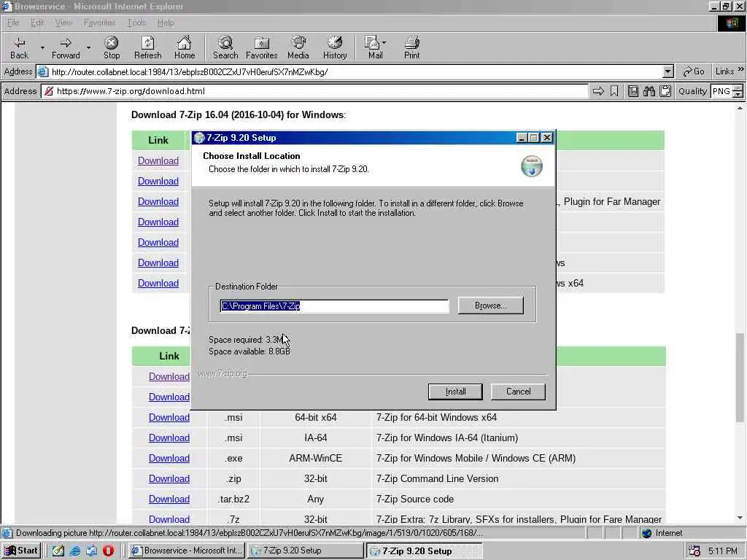
Task: Click the page icon in IE address bar
Action: (43, 72)
